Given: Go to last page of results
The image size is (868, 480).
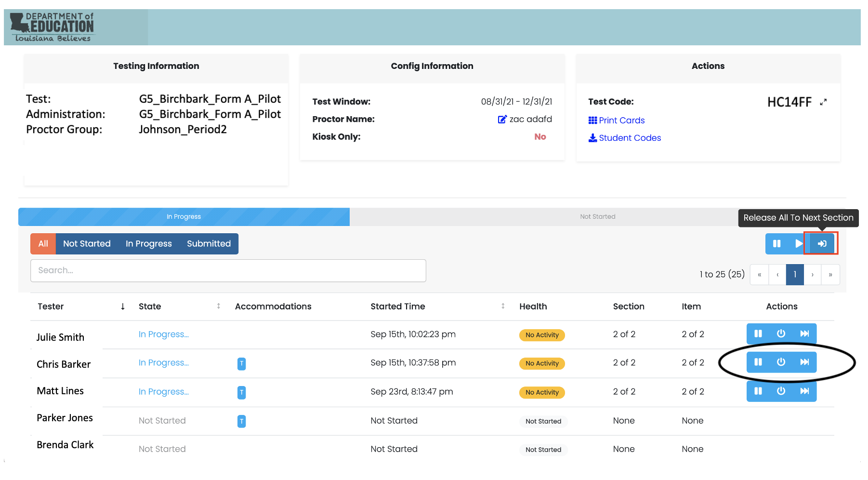Looking at the screenshot, I should pyautogui.click(x=830, y=275).
